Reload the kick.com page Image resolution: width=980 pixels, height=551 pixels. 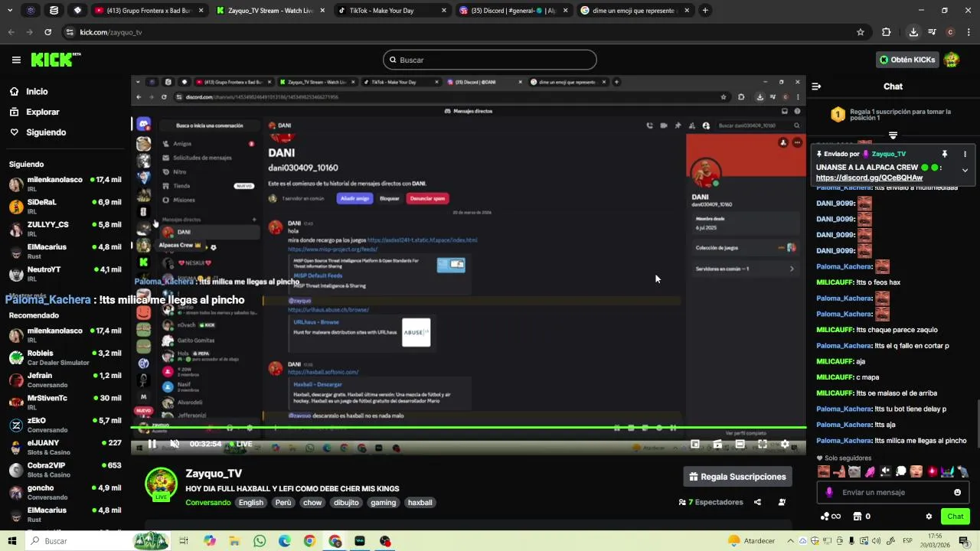click(x=47, y=32)
